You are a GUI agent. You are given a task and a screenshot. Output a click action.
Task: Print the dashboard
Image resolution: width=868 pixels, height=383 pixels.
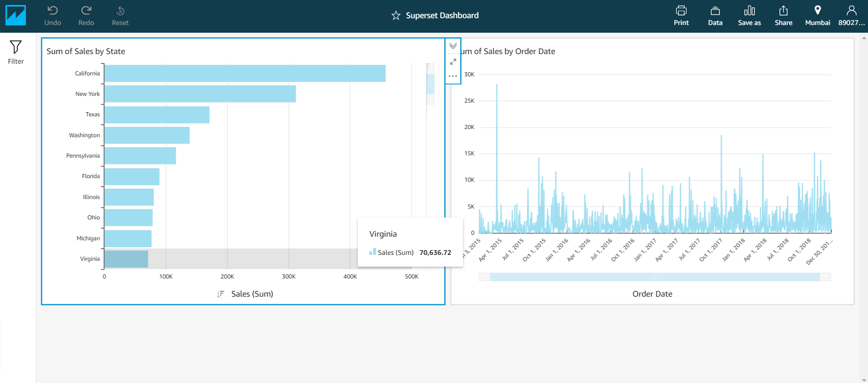tap(681, 15)
